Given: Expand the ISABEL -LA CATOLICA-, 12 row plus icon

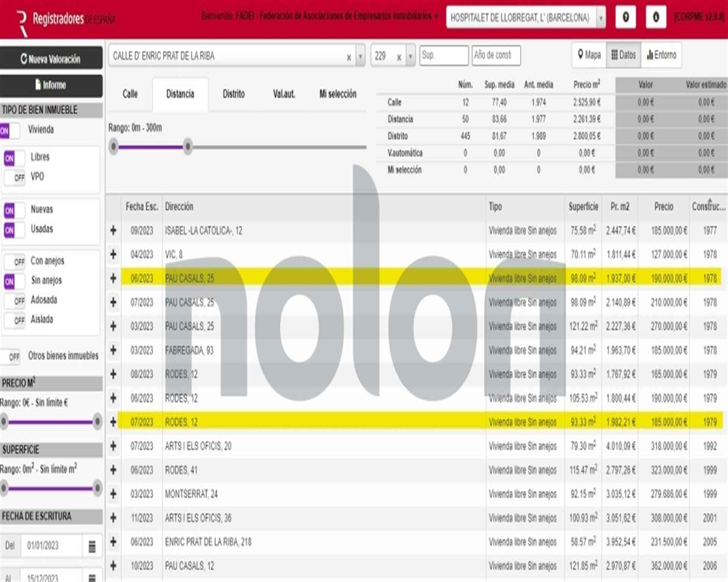Looking at the screenshot, I should 114,230.
